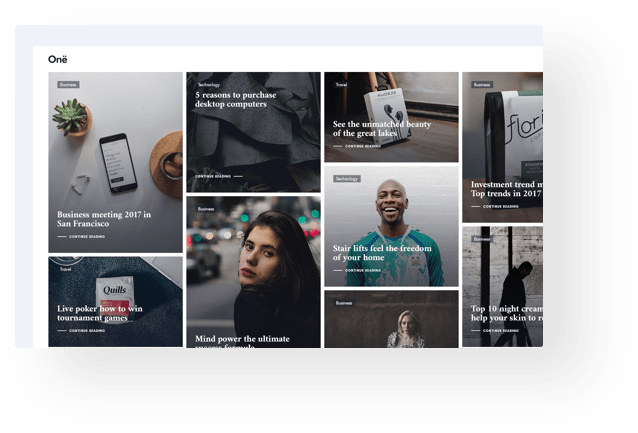Click the smiling man in green jersey photo
638x433 pixels.
click(391, 226)
